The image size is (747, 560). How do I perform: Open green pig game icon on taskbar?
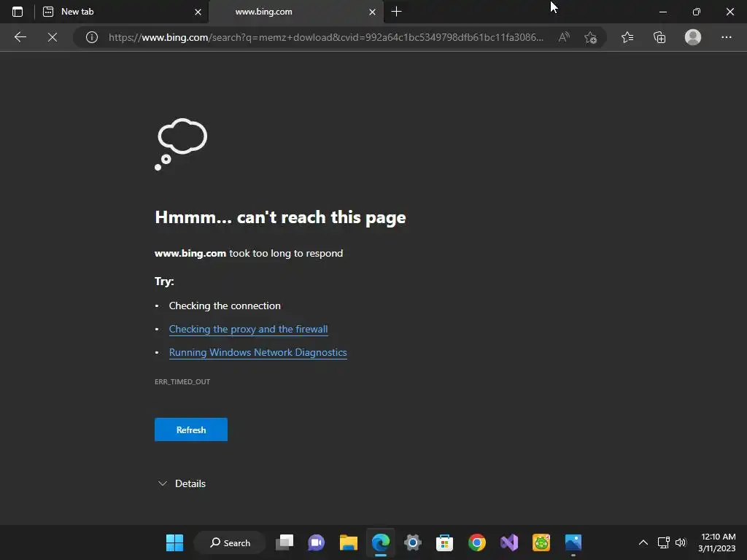click(x=541, y=542)
